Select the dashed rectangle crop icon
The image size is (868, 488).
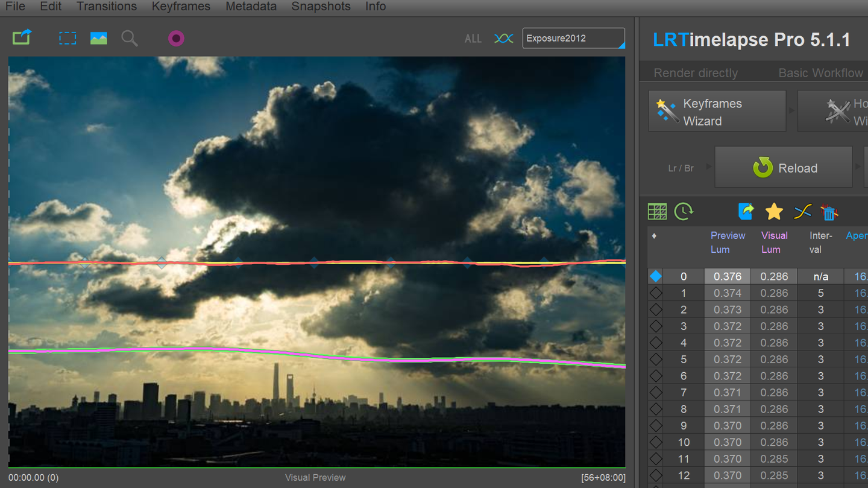point(68,39)
